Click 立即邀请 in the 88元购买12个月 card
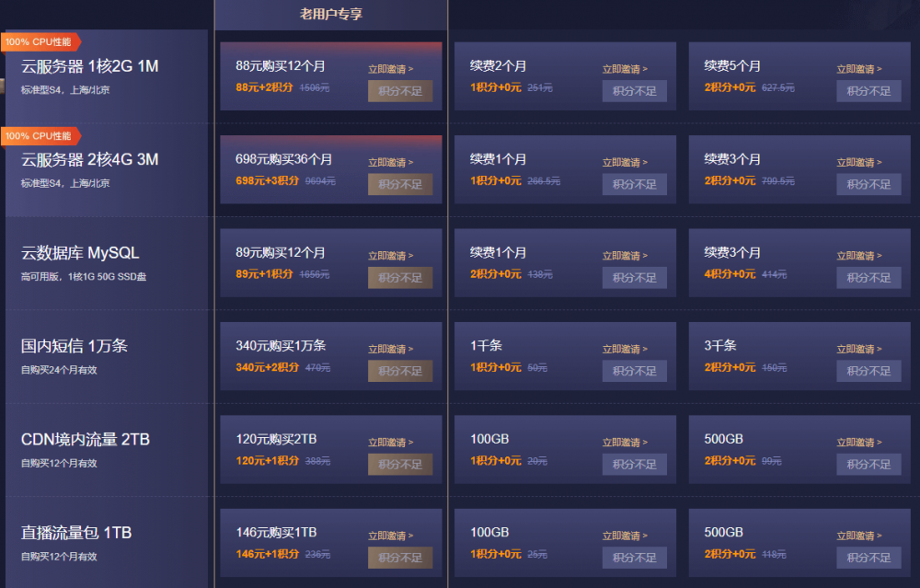 tap(390, 69)
